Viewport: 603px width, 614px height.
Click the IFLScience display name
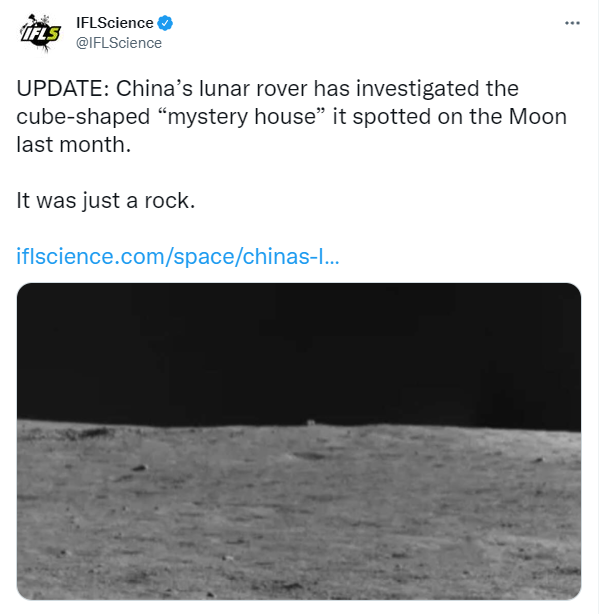tap(115, 23)
